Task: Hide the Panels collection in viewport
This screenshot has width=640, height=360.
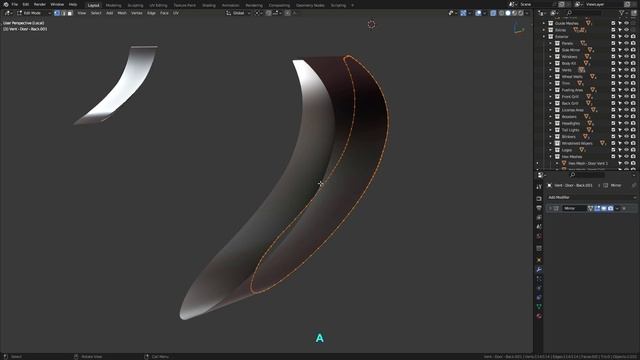Action: (x=627, y=43)
